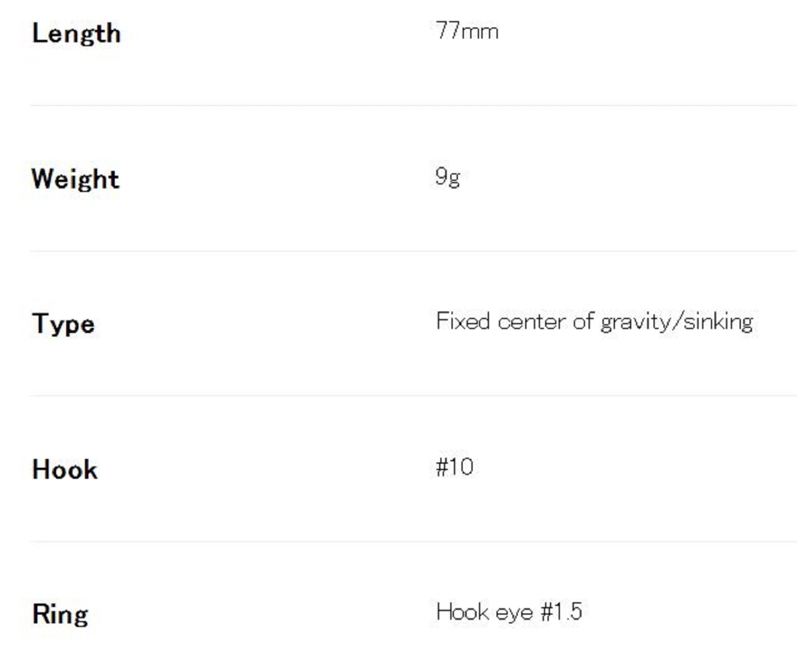This screenshot has width=797, height=672.
Task: Select the Type row label
Action: coord(63,324)
